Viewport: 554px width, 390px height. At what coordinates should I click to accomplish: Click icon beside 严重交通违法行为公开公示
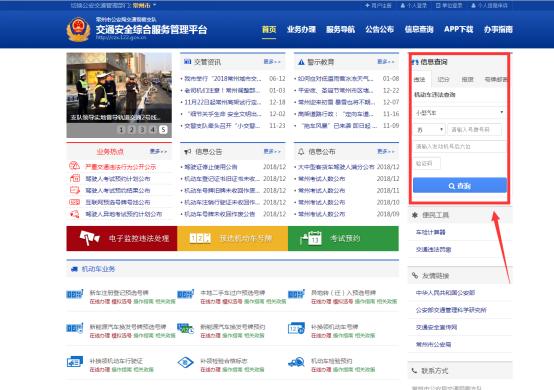(x=75, y=166)
